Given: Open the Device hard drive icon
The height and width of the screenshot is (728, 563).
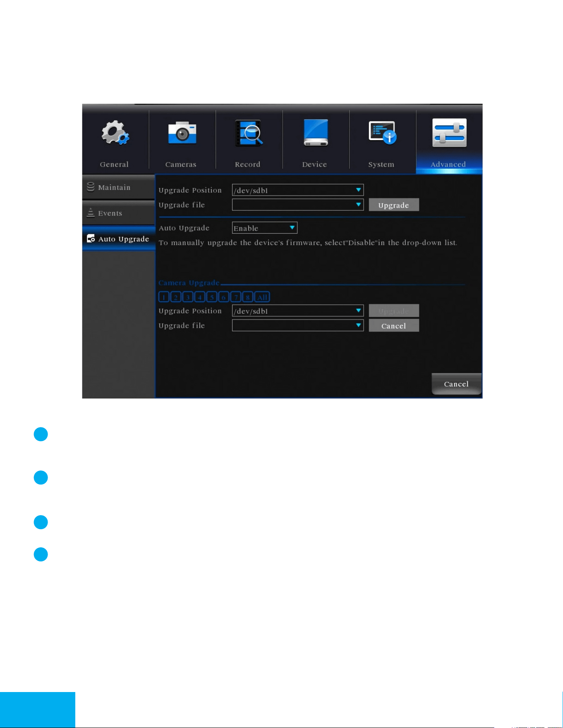Looking at the screenshot, I should 316,133.
